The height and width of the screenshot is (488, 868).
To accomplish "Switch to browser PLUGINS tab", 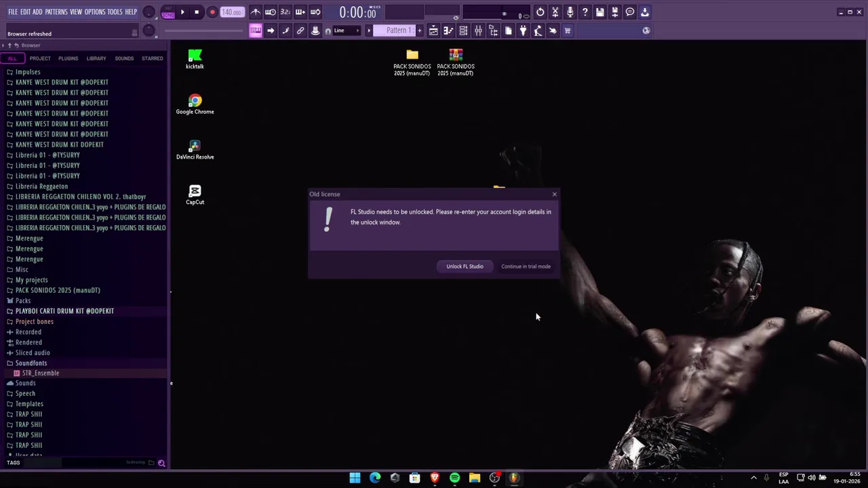I will click(68, 58).
